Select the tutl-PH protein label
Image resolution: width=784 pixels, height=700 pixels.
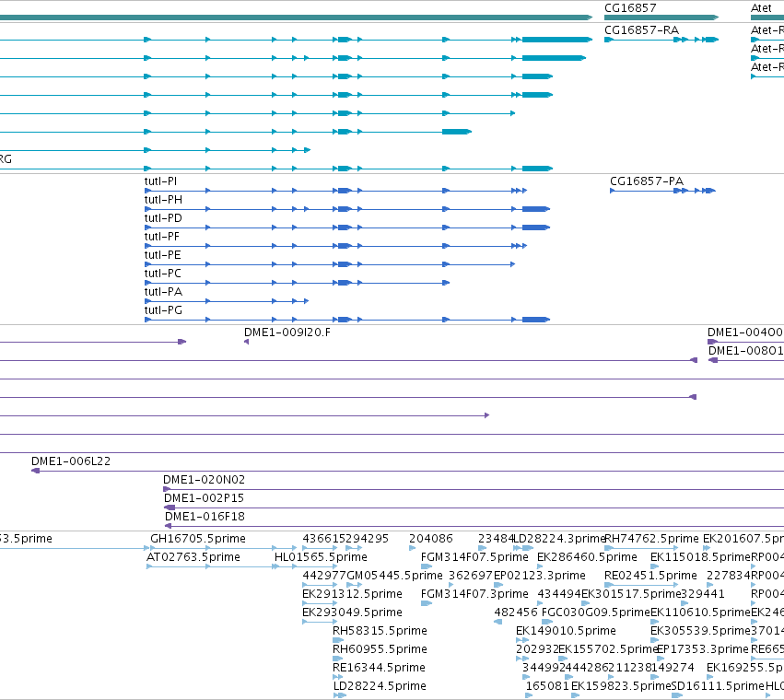[x=163, y=200]
